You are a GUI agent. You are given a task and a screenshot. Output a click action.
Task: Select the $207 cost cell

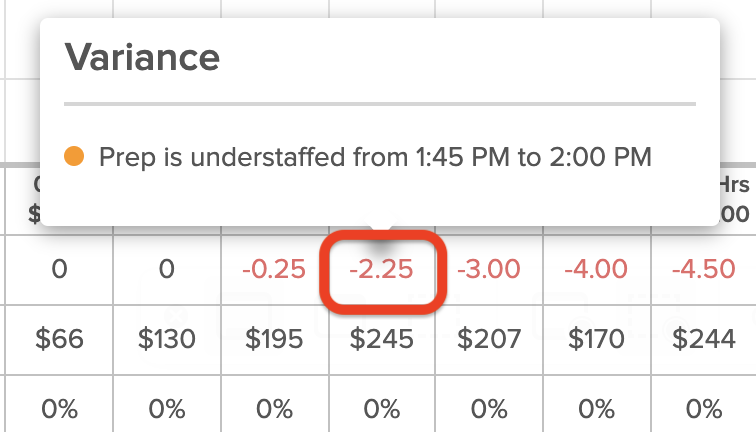click(489, 339)
